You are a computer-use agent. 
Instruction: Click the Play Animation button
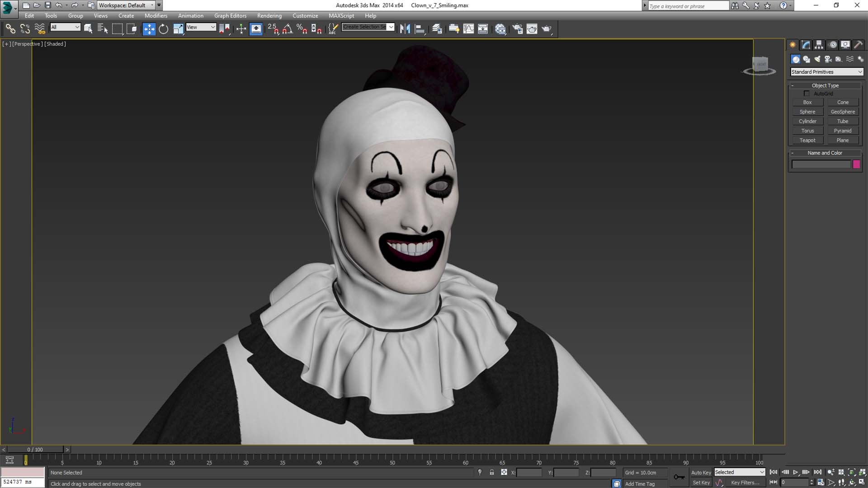(796, 472)
